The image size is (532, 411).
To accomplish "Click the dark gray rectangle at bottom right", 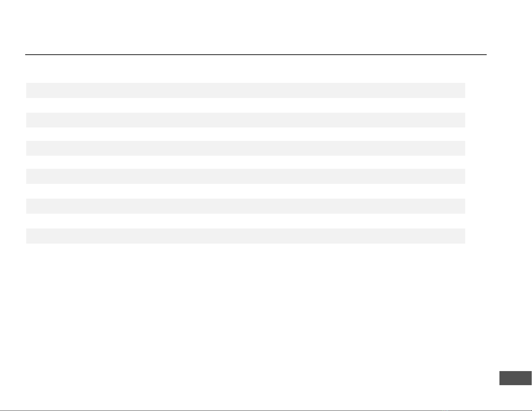I will pyautogui.click(x=516, y=378).
